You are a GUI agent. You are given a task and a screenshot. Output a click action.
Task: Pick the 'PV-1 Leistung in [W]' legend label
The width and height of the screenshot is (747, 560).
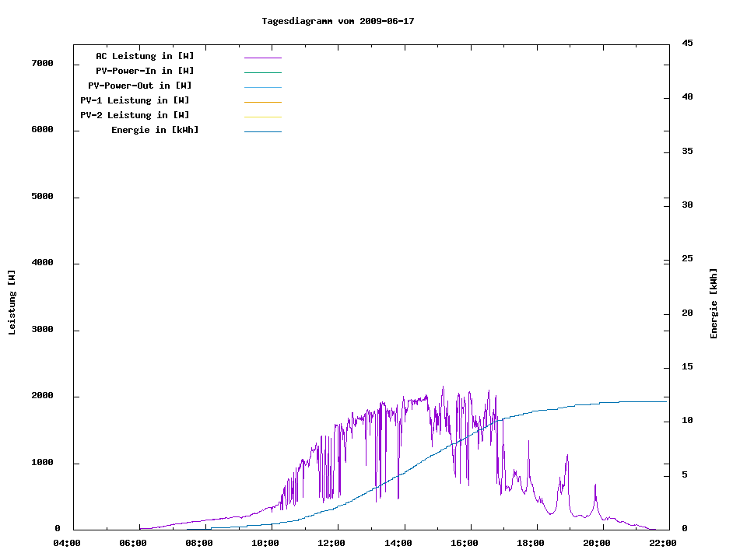[x=135, y=100]
